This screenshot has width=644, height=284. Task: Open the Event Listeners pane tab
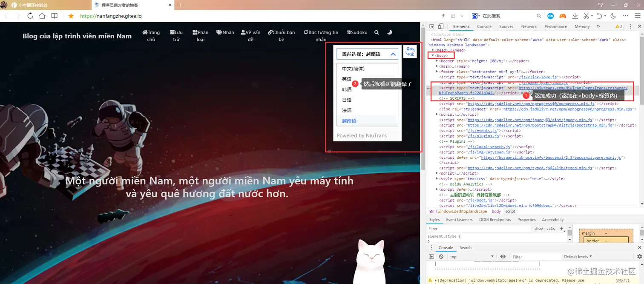point(459,220)
